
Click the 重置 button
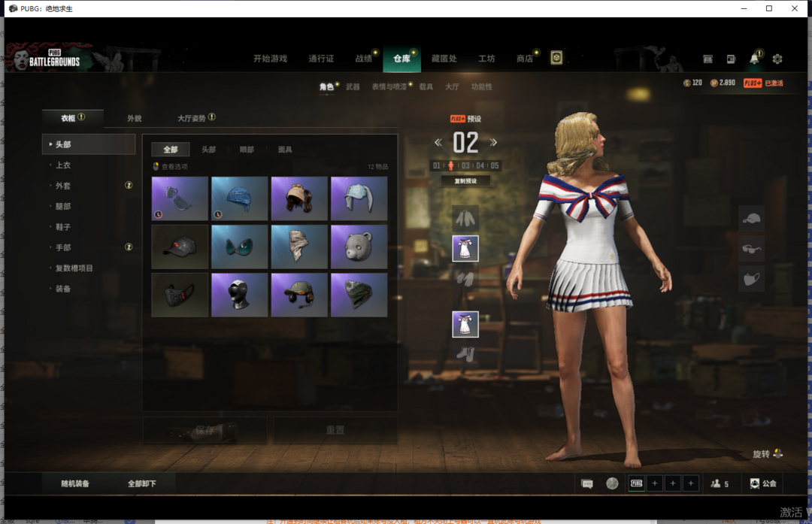335,430
